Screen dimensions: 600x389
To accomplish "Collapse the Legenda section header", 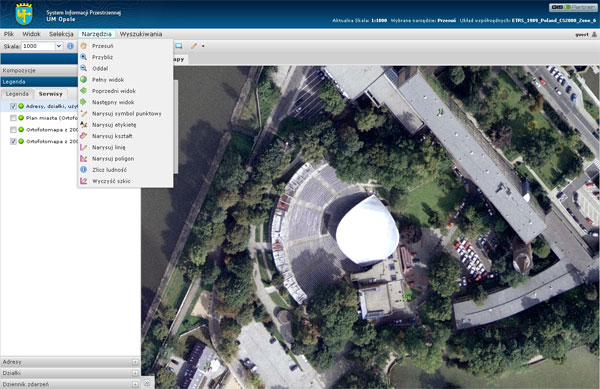I will pos(39,82).
